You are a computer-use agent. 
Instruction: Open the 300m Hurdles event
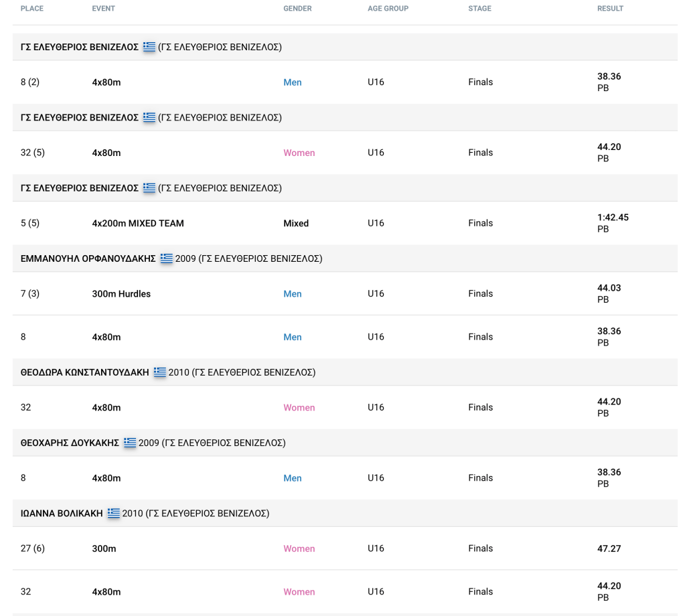(121, 294)
